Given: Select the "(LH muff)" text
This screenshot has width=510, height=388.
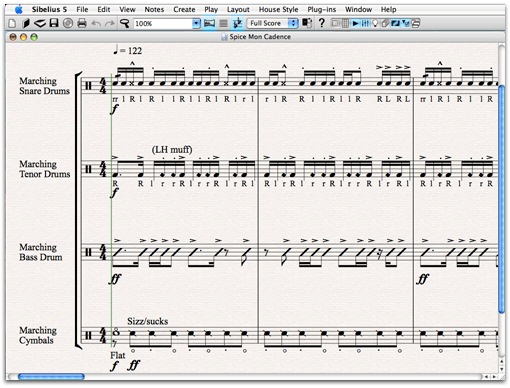Looking at the screenshot, I should (x=172, y=149).
